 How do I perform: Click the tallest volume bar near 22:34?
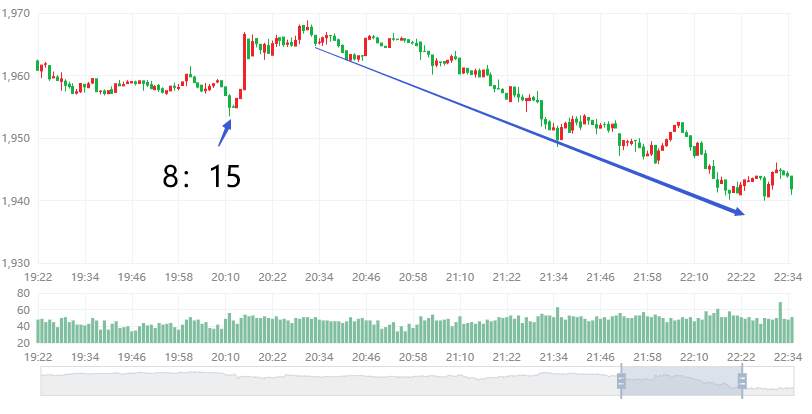(780, 322)
